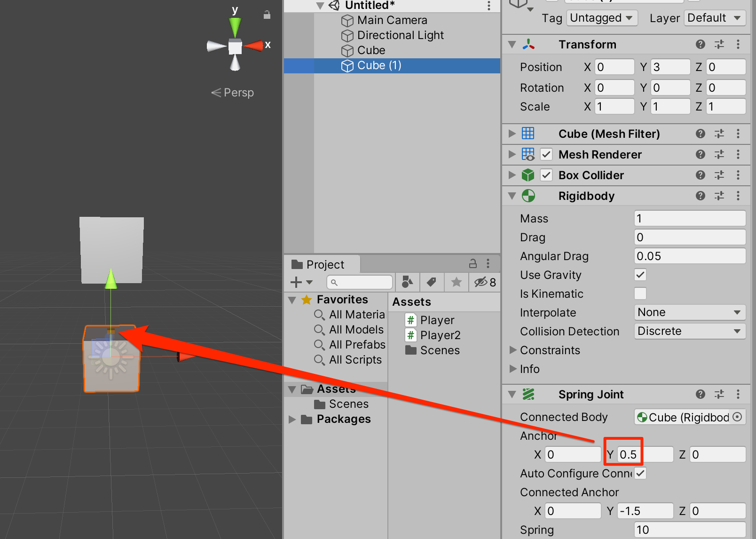Expand the Constraints section
Viewport: 756px width, 539px height.
click(x=512, y=350)
